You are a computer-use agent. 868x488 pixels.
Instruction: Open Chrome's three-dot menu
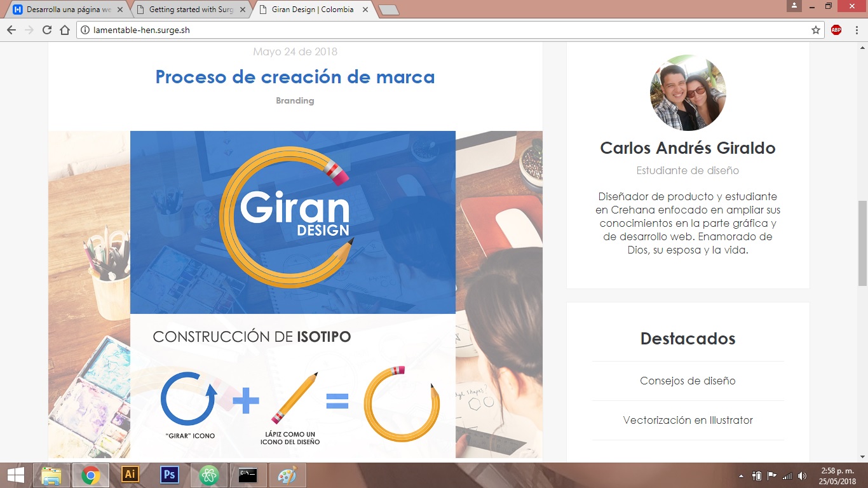[855, 30]
